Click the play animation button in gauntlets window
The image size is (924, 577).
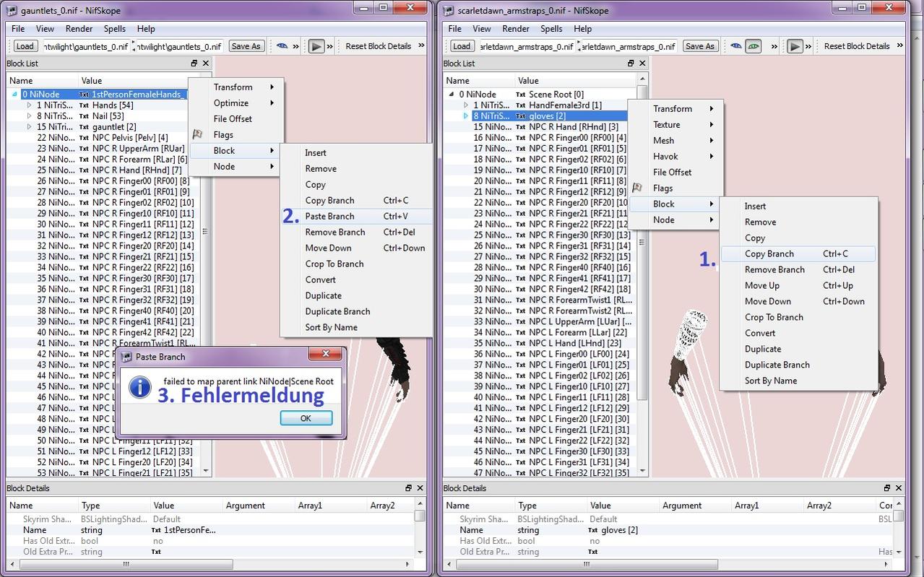click(316, 46)
